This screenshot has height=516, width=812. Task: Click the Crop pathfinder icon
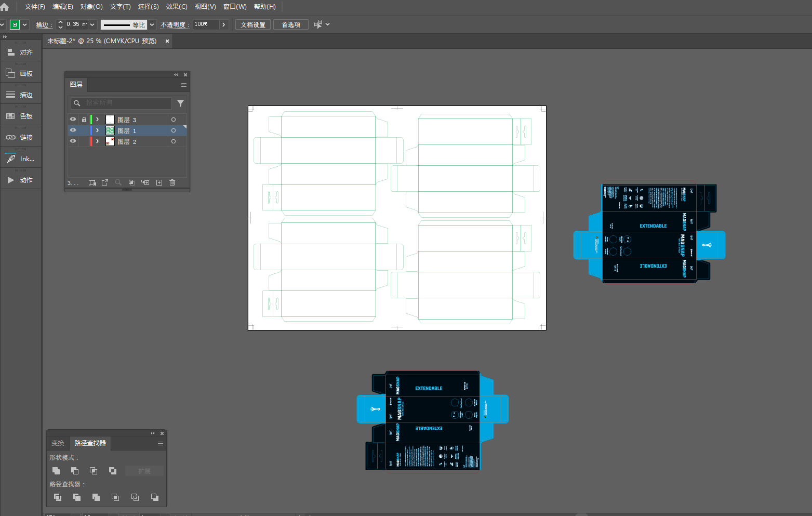pyautogui.click(x=116, y=497)
